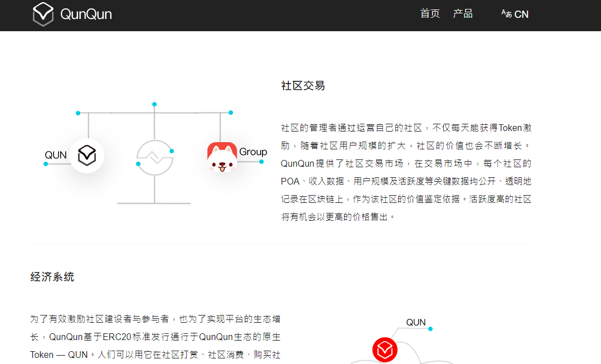
Task: Click the 社区交易 heading
Action: coord(303,85)
